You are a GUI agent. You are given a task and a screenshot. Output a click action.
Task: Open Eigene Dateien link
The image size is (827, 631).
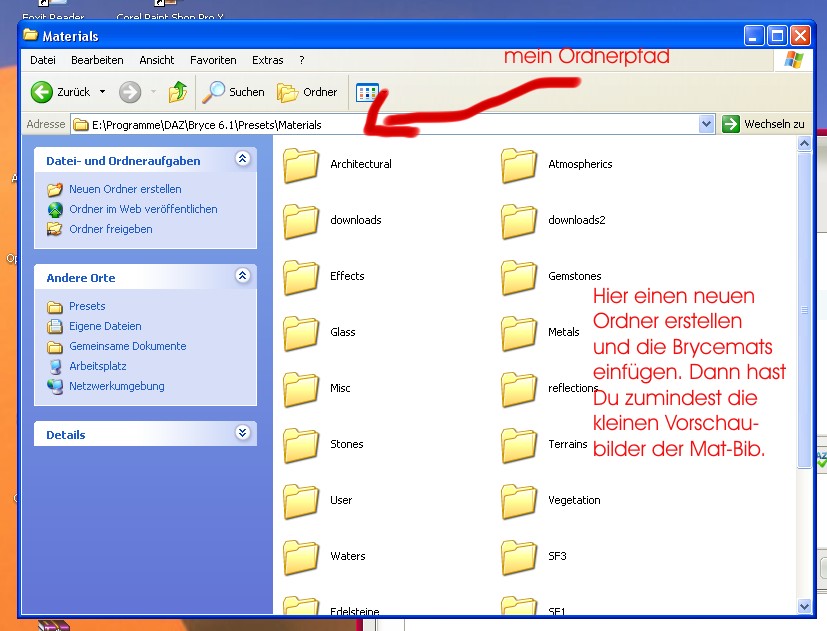point(105,326)
